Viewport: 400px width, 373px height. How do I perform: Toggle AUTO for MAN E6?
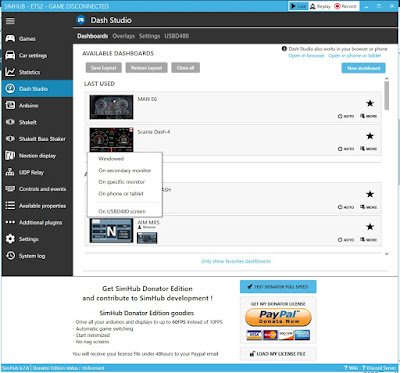point(346,116)
